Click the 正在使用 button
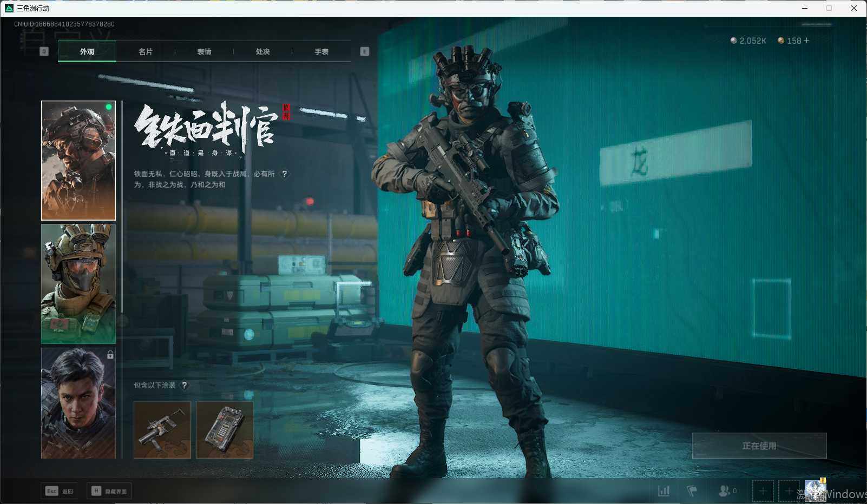Image resolution: width=867 pixels, height=504 pixels. pyautogui.click(x=759, y=446)
